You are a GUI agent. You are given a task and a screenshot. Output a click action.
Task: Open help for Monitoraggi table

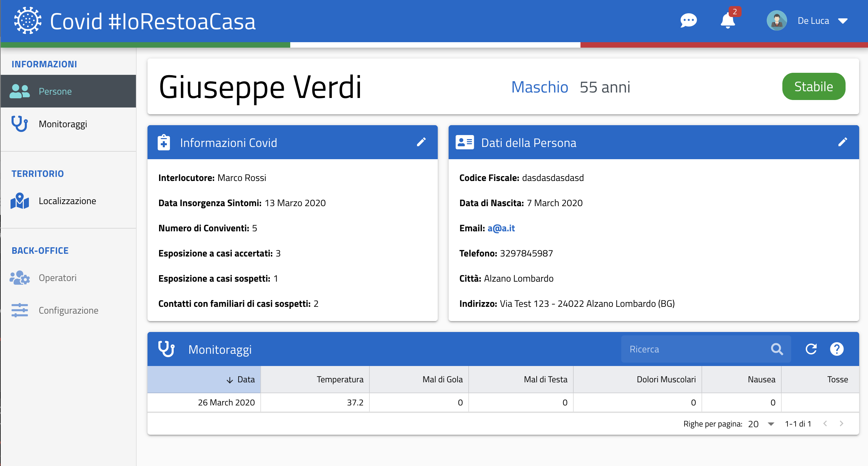pyautogui.click(x=837, y=349)
